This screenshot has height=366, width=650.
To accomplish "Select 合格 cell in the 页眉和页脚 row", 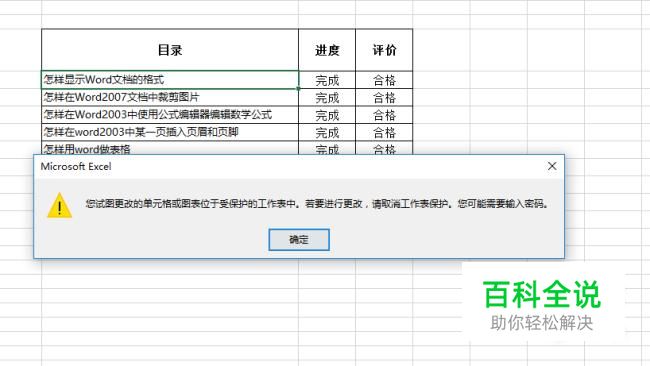I will [x=384, y=132].
